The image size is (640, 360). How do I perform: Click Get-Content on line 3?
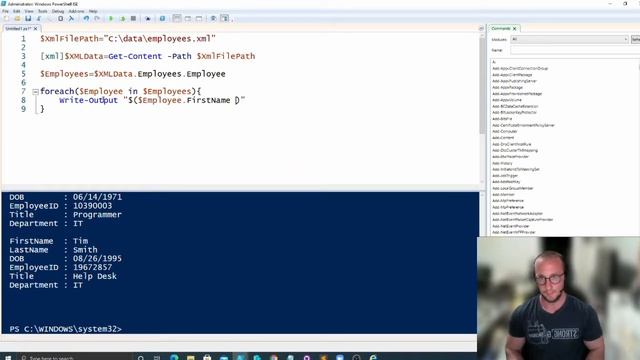coord(135,56)
